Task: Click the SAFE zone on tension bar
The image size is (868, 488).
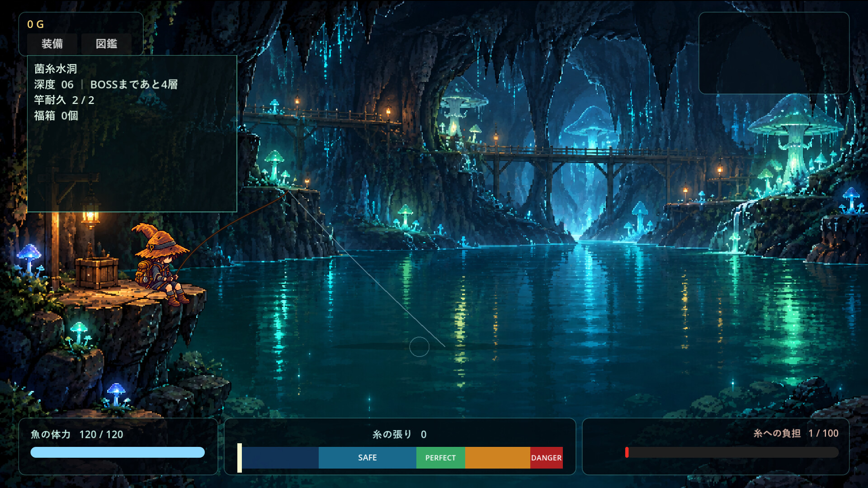Action: [367, 458]
